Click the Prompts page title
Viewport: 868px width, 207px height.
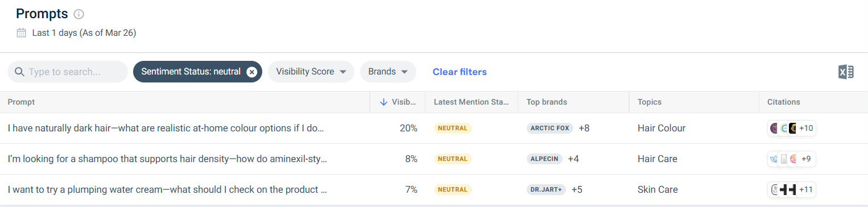pos(42,14)
